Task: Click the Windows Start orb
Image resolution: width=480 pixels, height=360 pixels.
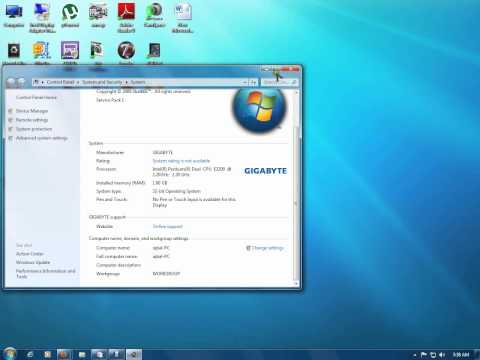Action: 9,354
